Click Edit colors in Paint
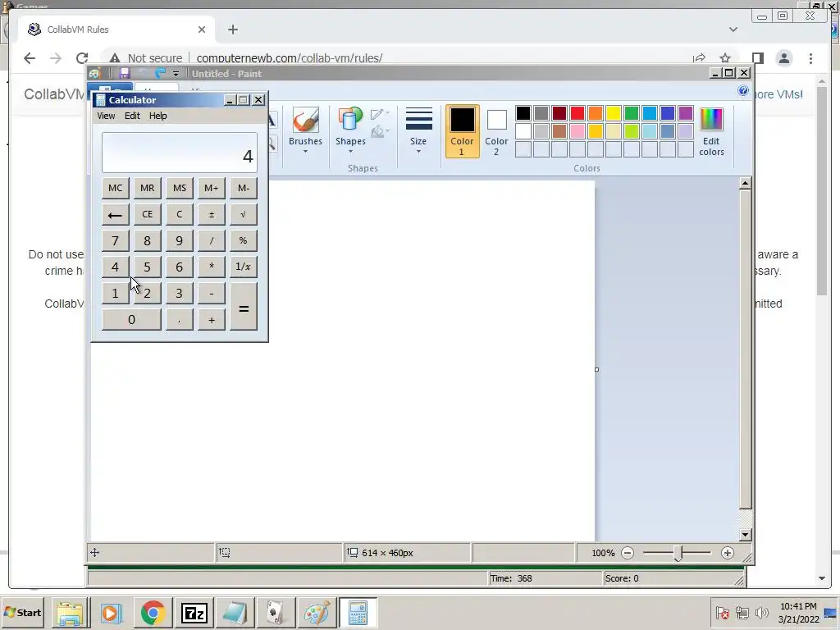Image resolution: width=840 pixels, height=630 pixels. click(711, 131)
